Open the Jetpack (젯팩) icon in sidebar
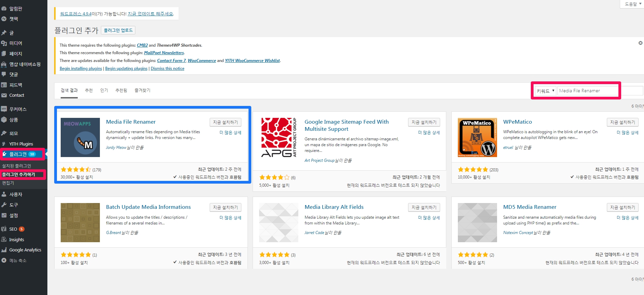644x295 pixels. pyautogui.click(x=4, y=19)
